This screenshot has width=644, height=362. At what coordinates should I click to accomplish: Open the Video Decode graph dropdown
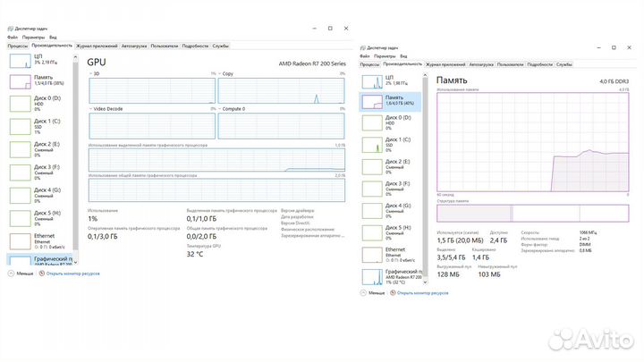coord(90,108)
